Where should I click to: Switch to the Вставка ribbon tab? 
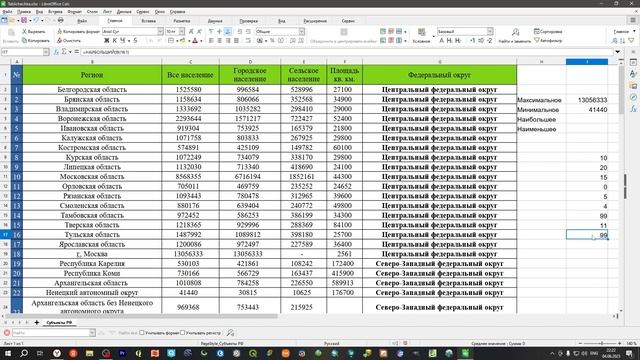click(149, 20)
